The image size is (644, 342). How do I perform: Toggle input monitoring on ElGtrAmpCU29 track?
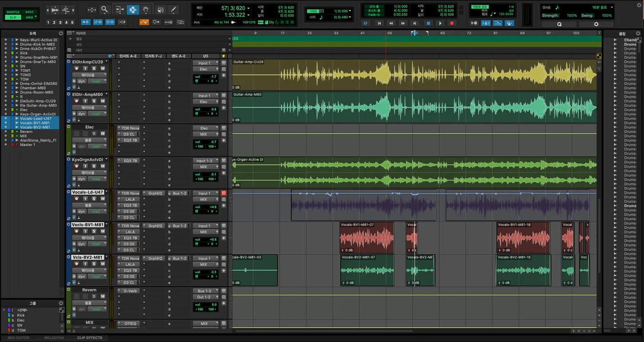(85, 68)
